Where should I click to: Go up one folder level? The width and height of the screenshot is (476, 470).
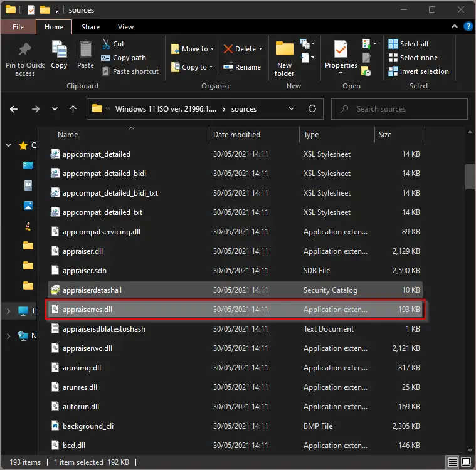click(x=73, y=109)
